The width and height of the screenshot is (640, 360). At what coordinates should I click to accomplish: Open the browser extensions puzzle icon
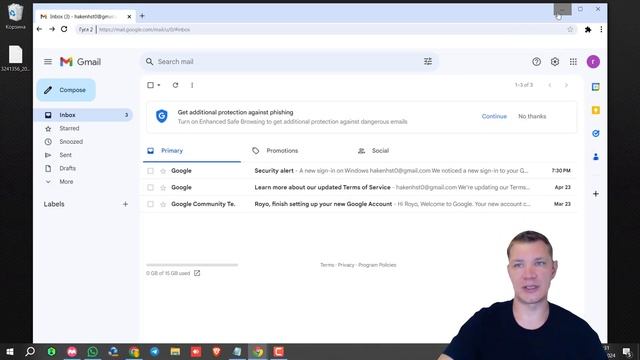(x=588, y=29)
